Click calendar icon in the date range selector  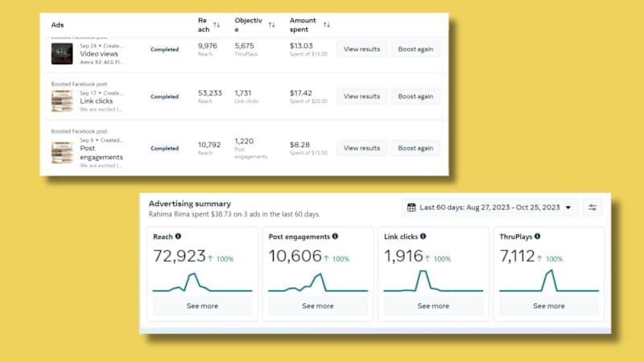coord(411,208)
